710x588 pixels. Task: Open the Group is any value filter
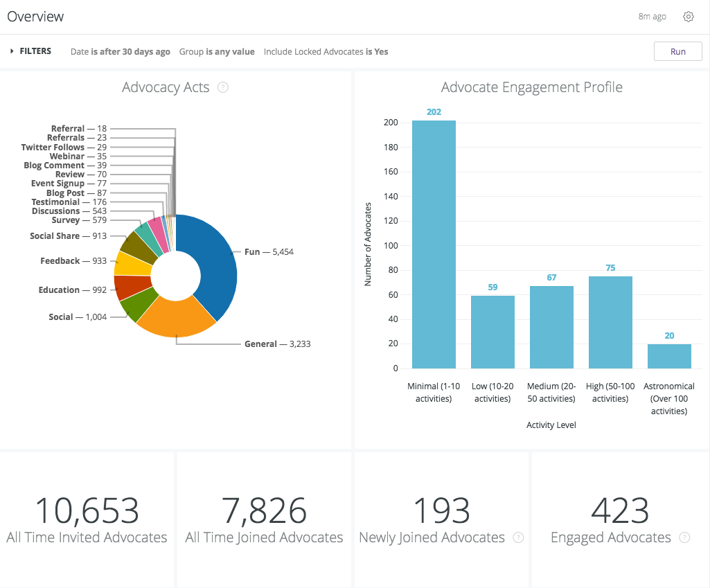[x=217, y=51]
